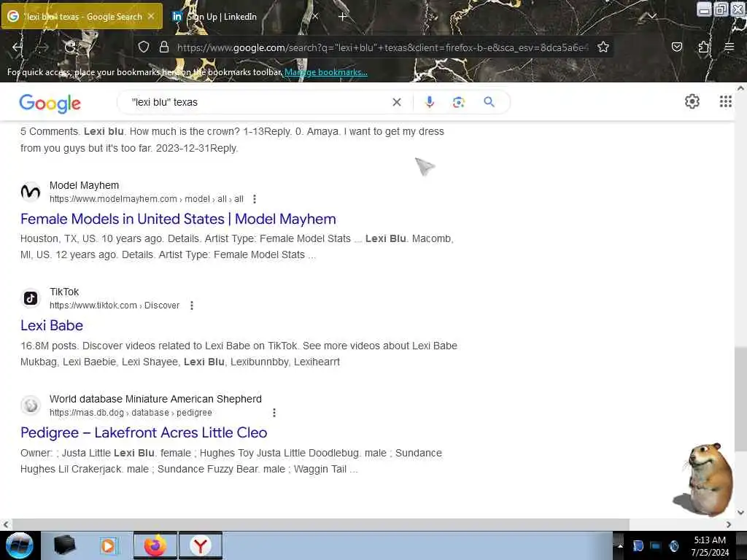
Task: Click the scroll left arrow
Action: coord(6,524)
